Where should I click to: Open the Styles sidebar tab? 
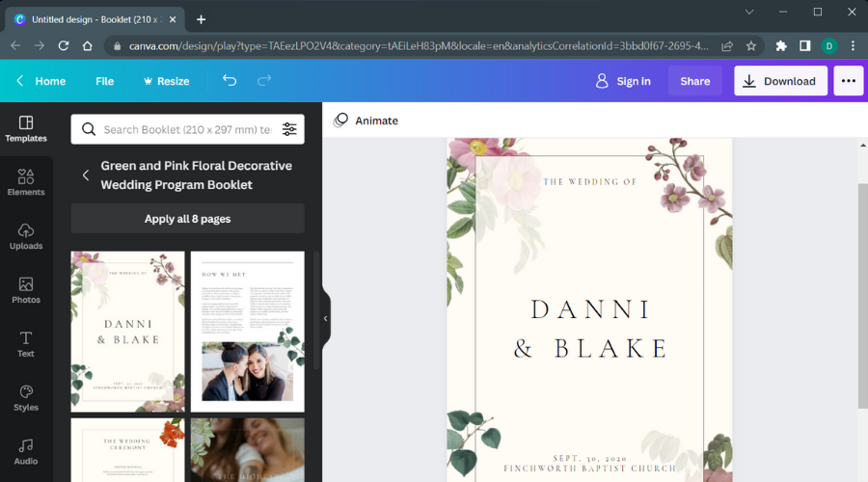[26, 397]
